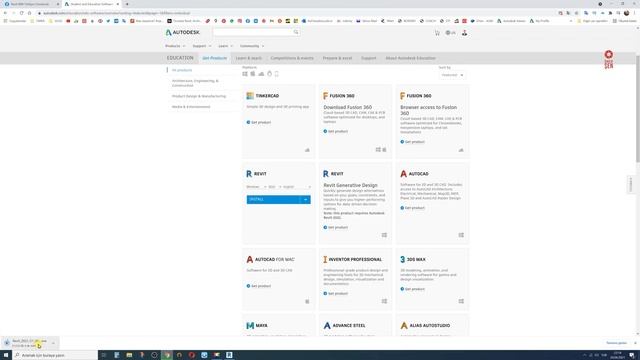
Task: Open the Support education tab
Action: pos(369,58)
